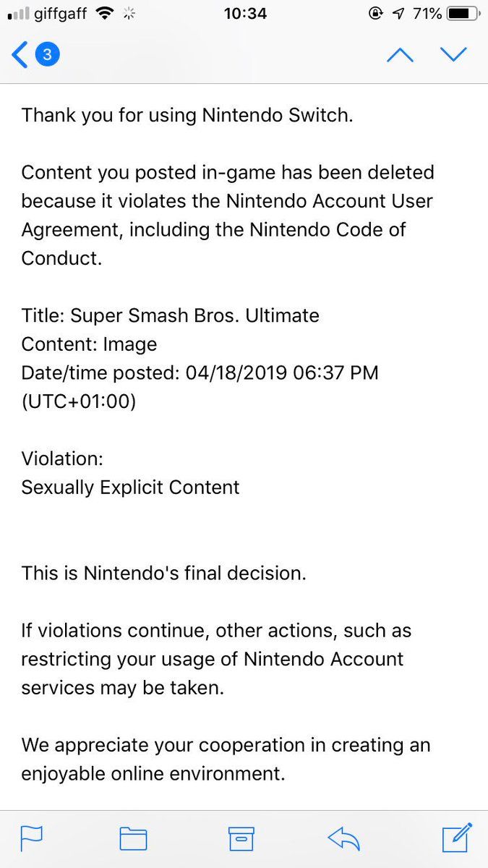Select the Super Smash Bros. Ultimate title line

pyautogui.click(x=171, y=315)
